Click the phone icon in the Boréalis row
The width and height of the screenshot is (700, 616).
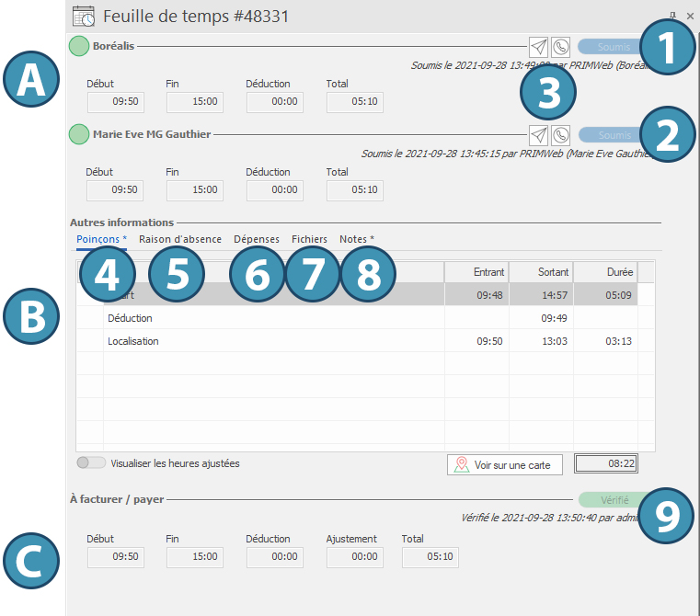(x=559, y=46)
